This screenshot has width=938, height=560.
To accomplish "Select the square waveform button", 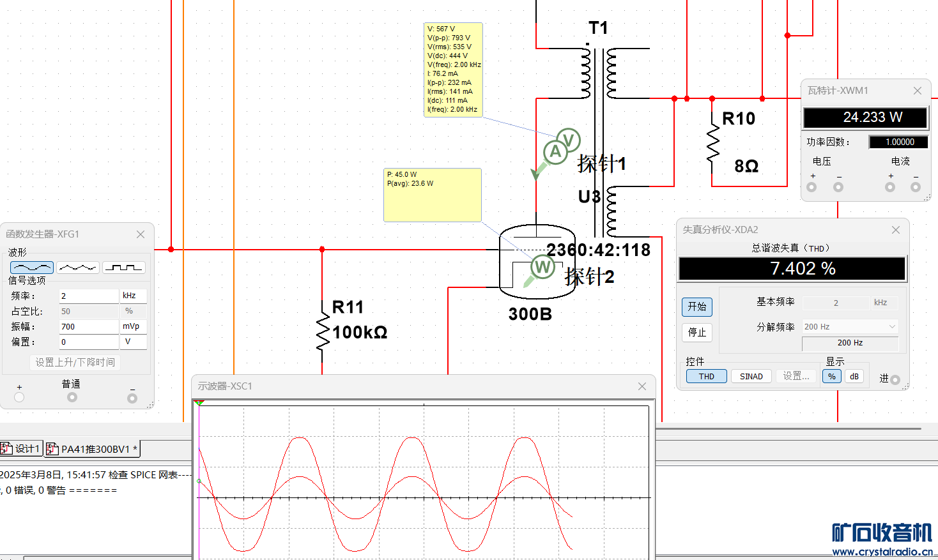I will (x=124, y=268).
